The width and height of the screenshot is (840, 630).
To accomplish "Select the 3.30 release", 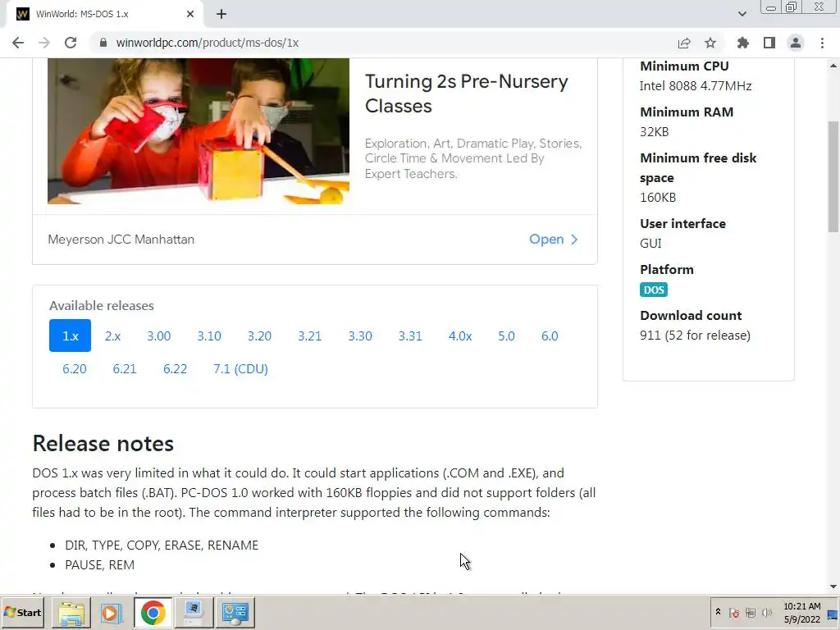I will click(x=360, y=336).
